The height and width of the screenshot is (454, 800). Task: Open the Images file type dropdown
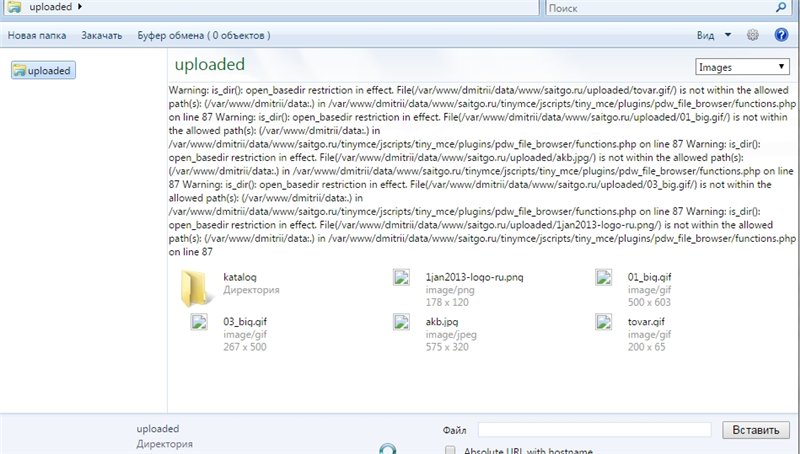pos(742,67)
